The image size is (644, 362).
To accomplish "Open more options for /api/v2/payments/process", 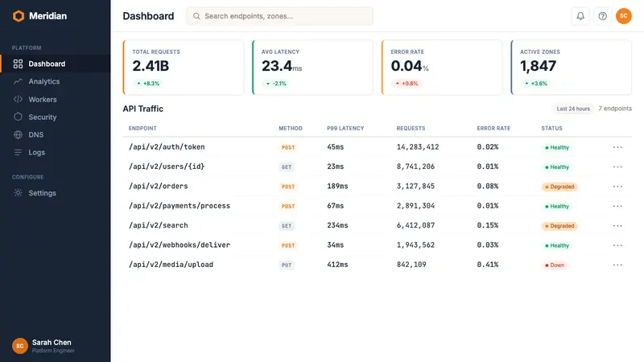I will pyautogui.click(x=617, y=206).
